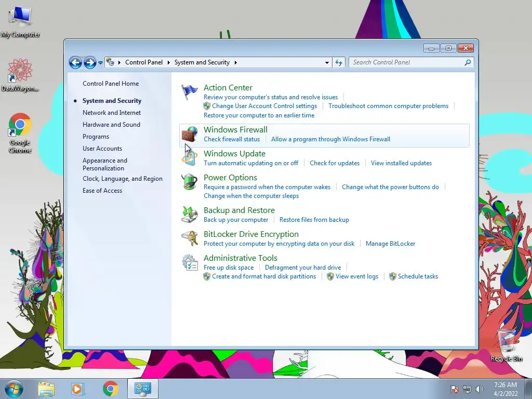
Task: Expand the address bar history dropdown
Action: click(327, 63)
